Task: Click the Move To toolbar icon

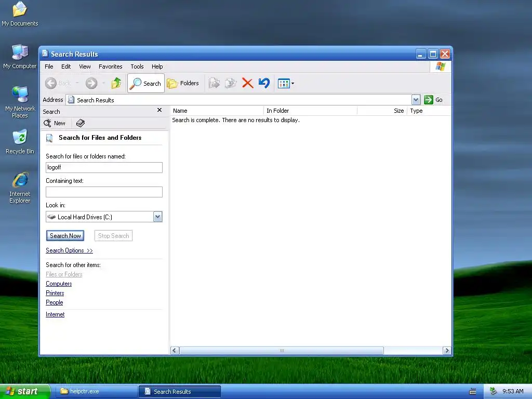Action: [x=214, y=83]
